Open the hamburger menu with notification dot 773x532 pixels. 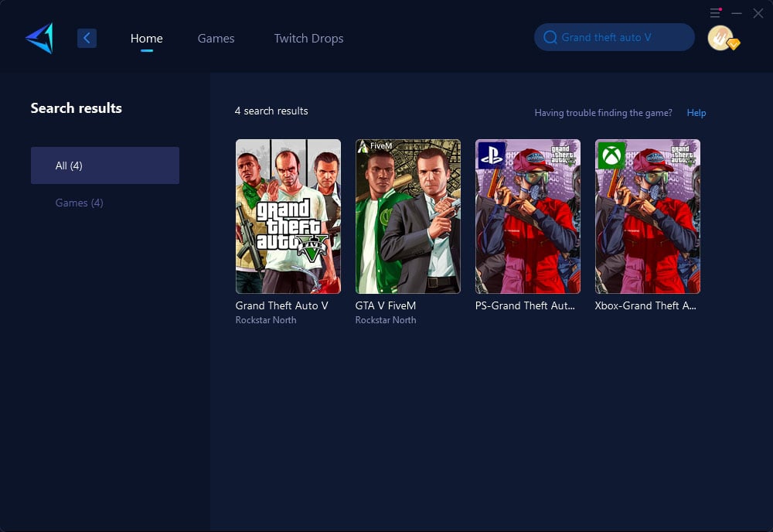coord(715,13)
